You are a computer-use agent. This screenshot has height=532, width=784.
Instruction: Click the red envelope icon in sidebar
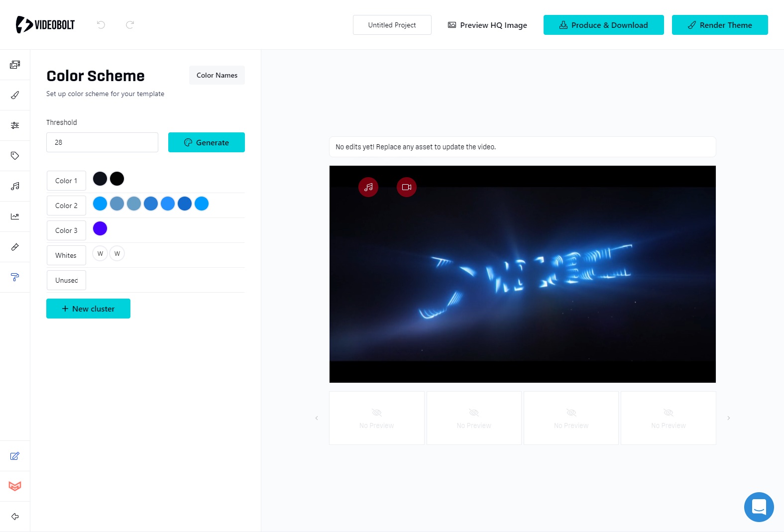coord(15,486)
